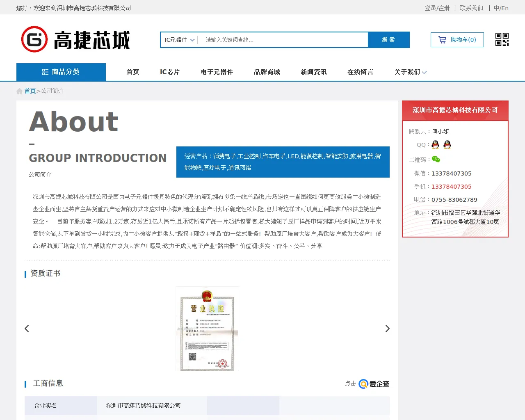Expand the 商品分类 category menu
Screen dimensions: 525x420
point(61,72)
